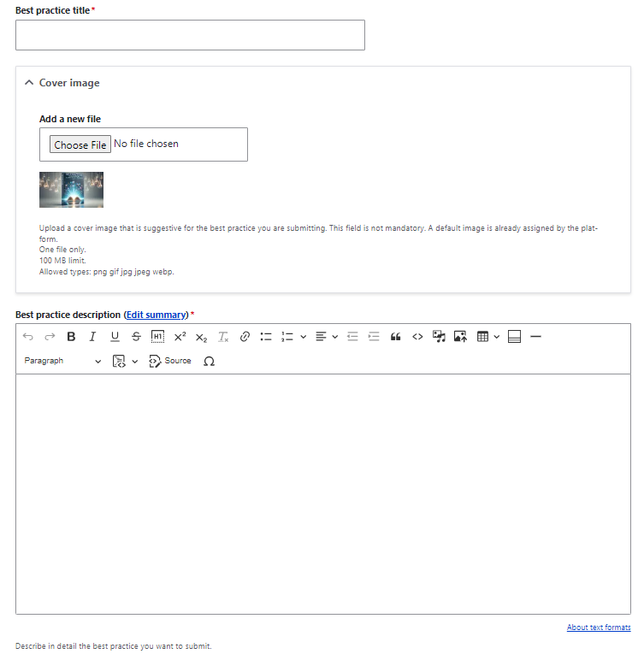
Task: Insert a link with the link icon
Action: (245, 337)
